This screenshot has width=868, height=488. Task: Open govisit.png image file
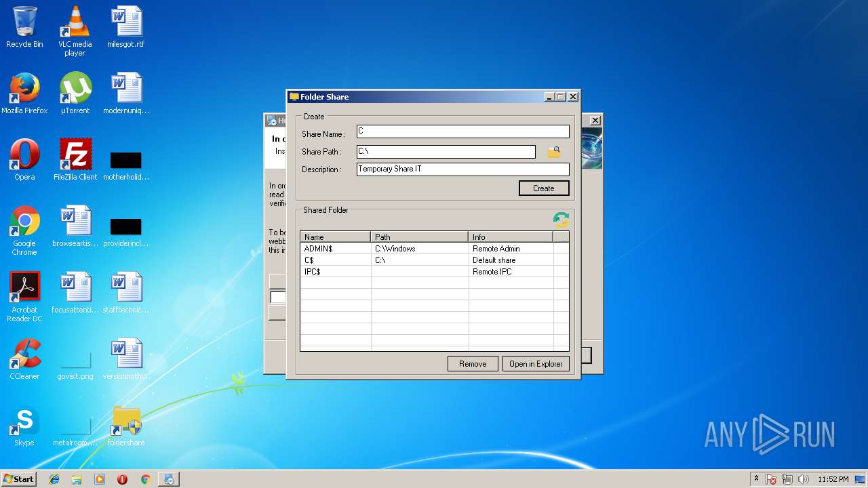coord(75,366)
